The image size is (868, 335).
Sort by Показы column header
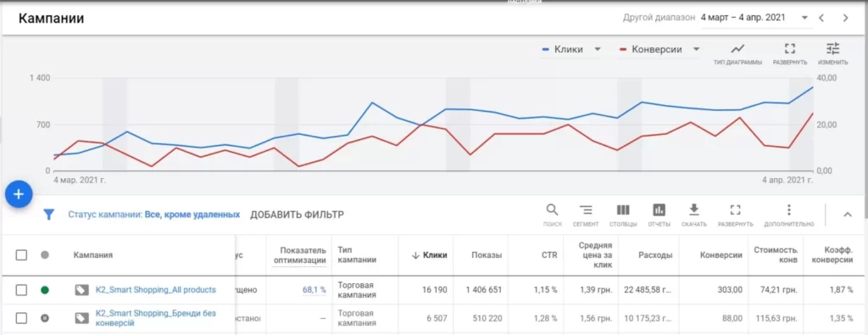click(x=487, y=255)
